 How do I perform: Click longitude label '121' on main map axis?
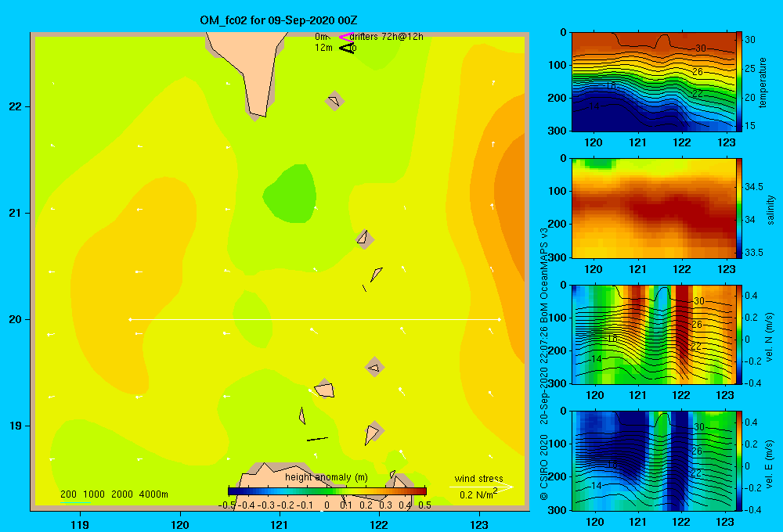(x=280, y=524)
